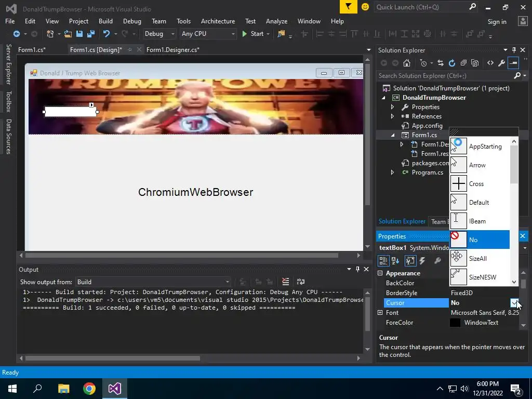
Task: Click the View Code brackets icon
Action: [x=490, y=63]
